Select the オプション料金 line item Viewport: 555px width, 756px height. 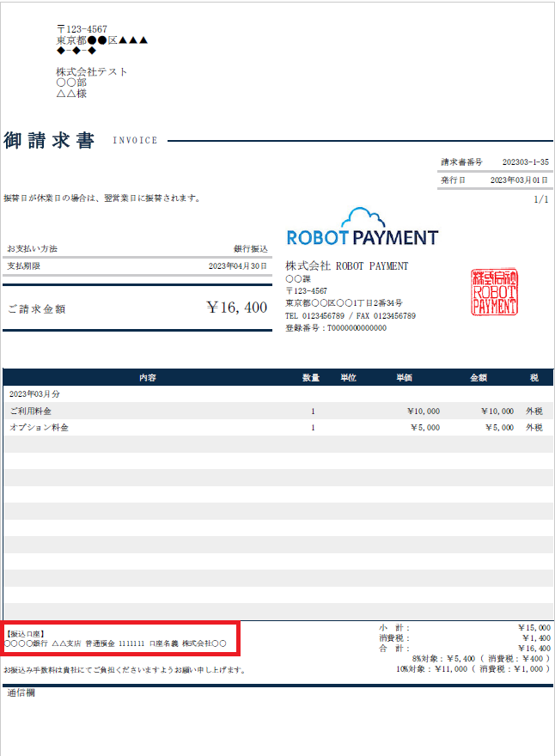click(x=39, y=427)
